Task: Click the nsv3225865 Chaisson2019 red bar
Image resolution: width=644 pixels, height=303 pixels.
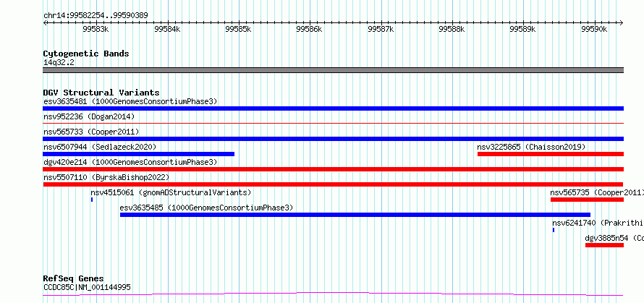Action: click(x=551, y=154)
